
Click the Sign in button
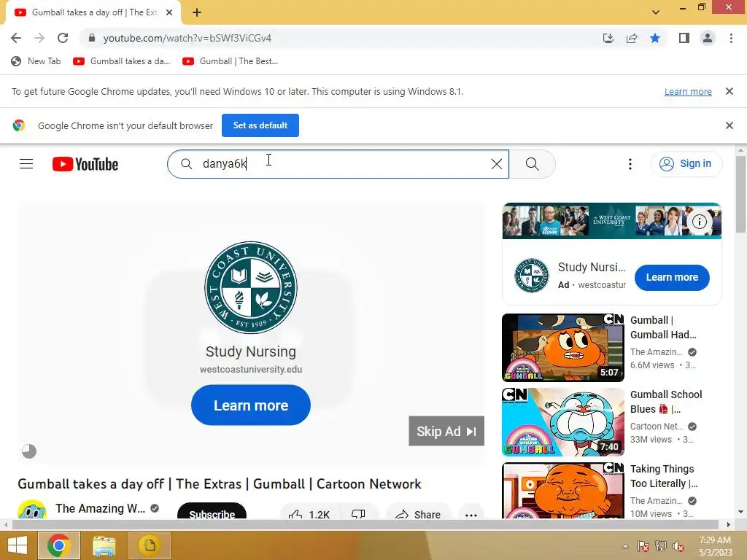click(686, 164)
